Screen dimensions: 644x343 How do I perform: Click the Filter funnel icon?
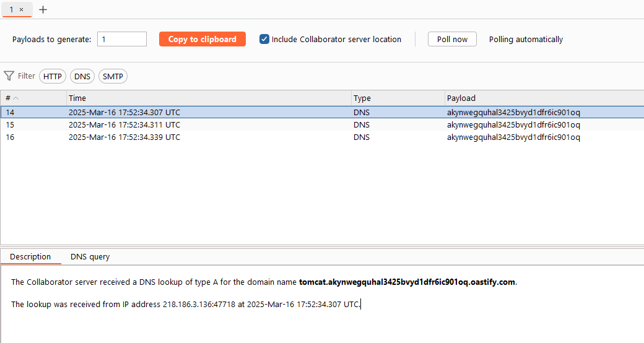[x=9, y=76]
